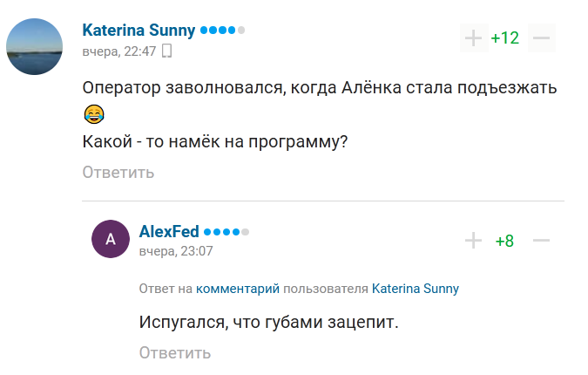The image size is (588, 375).
Task: Reply to AlexFed's comment via Ответить
Action: [x=175, y=352]
